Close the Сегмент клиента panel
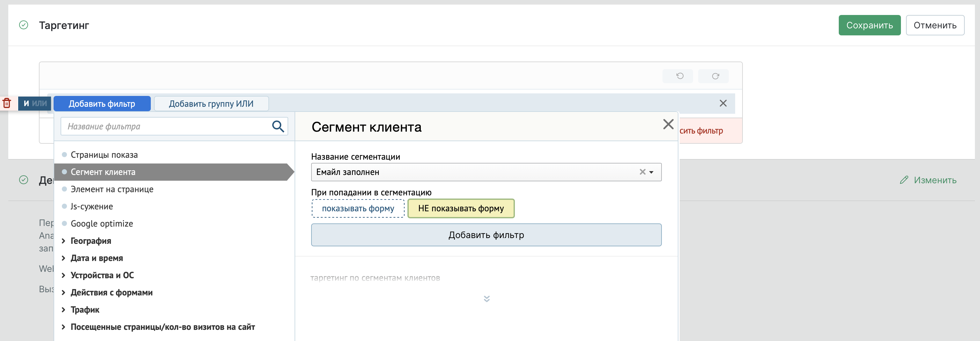 point(668,124)
